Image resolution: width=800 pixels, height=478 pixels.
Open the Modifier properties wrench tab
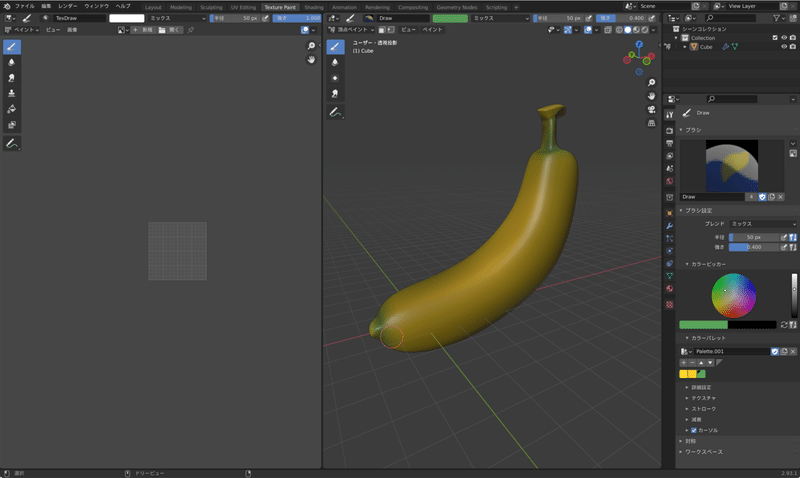tap(669, 225)
